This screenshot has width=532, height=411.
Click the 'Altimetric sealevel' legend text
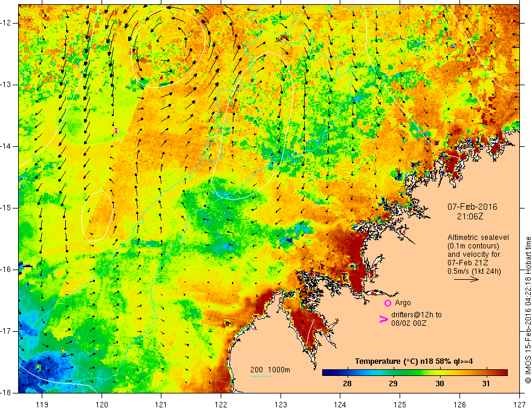click(x=478, y=238)
